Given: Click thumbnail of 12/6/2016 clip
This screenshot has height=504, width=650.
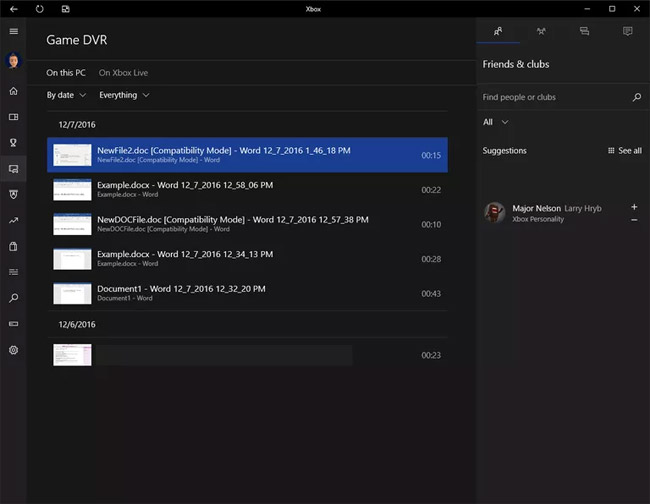Looking at the screenshot, I should [72, 355].
